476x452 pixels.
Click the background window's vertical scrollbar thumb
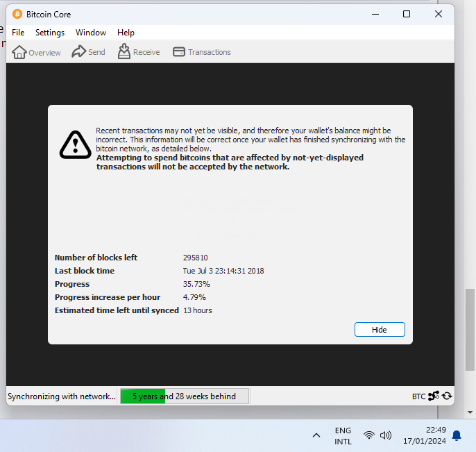[x=470, y=330]
